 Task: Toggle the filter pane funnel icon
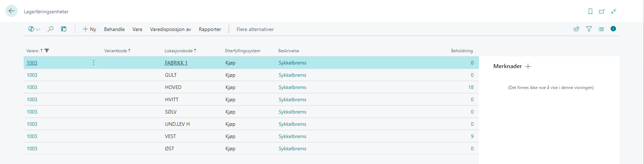click(589, 29)
